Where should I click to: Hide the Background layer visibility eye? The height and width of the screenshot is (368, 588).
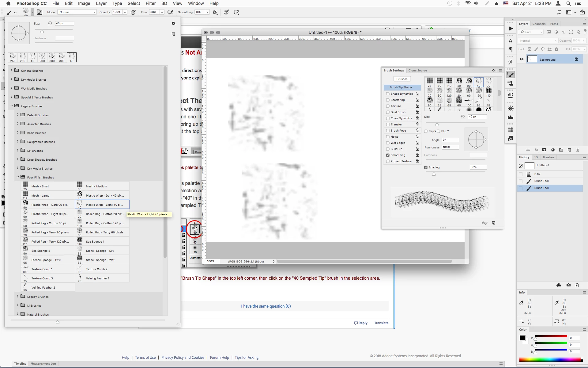[522, 59]
